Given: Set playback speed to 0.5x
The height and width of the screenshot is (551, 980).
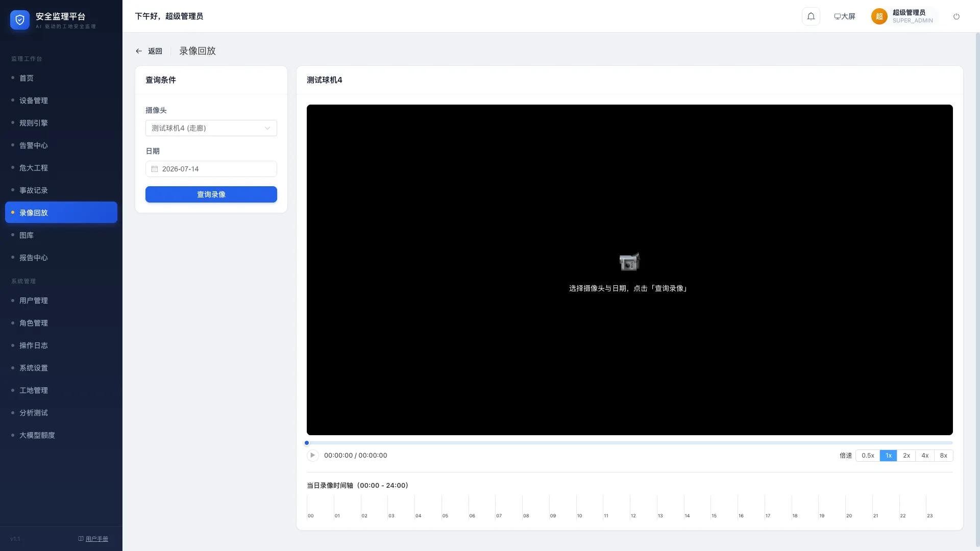Looking at the screenshot, I should point(868,456).
